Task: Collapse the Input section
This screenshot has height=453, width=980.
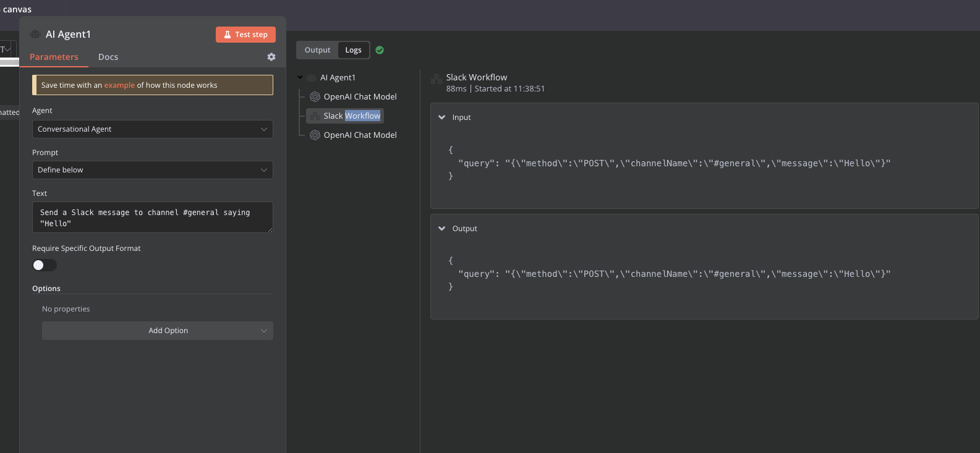Action: coord(441,117)
